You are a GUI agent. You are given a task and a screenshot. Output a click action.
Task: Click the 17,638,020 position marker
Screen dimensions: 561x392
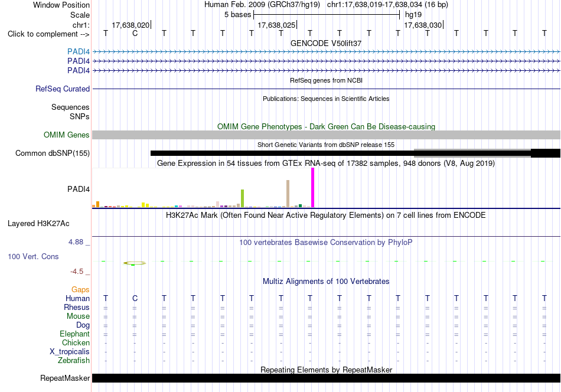pos(131,25)
